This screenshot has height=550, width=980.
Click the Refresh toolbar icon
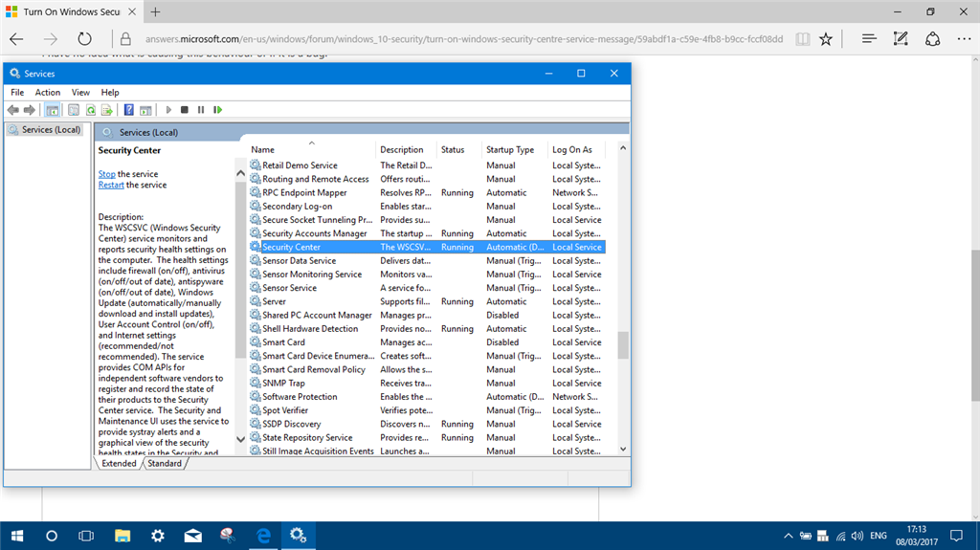pyautogui.click(x=91, y=110)
